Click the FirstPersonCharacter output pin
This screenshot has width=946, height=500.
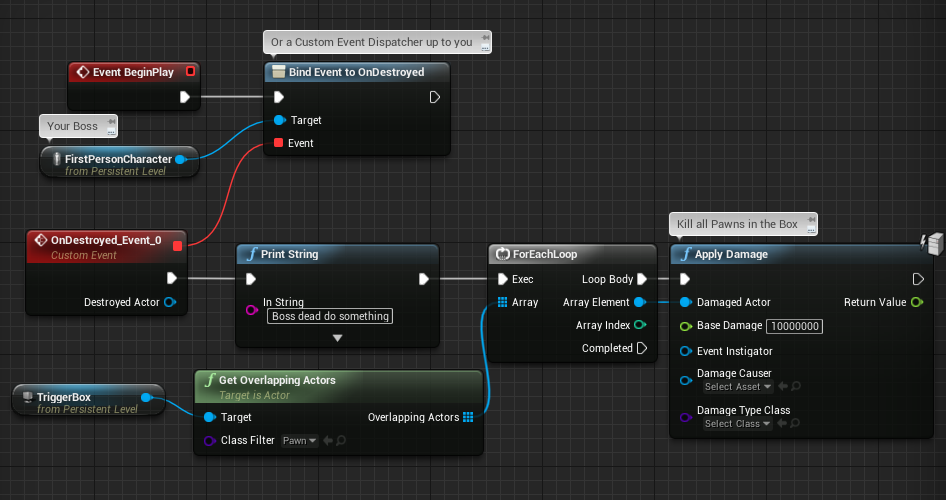coord(180,159)
